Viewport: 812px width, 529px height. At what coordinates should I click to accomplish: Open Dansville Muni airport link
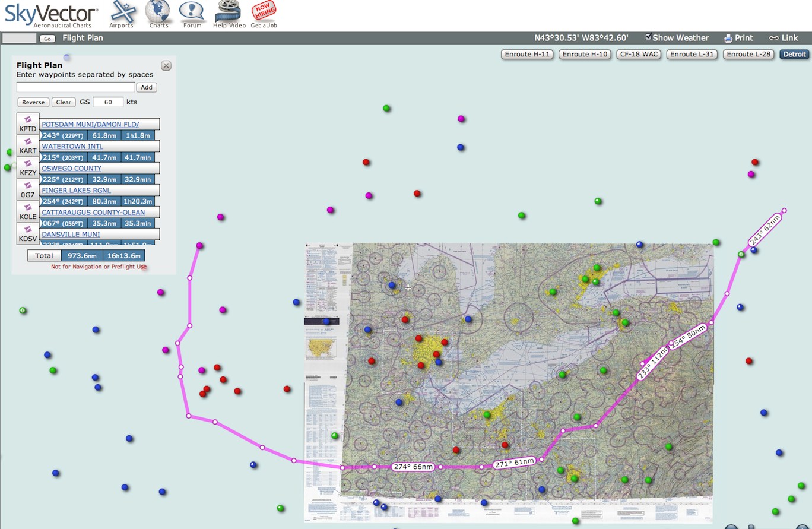[71, 234]
